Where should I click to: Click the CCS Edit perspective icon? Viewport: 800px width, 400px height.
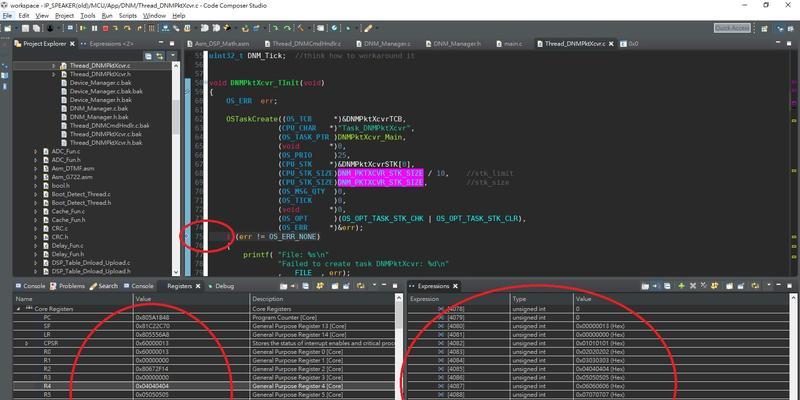coord(791,29)
